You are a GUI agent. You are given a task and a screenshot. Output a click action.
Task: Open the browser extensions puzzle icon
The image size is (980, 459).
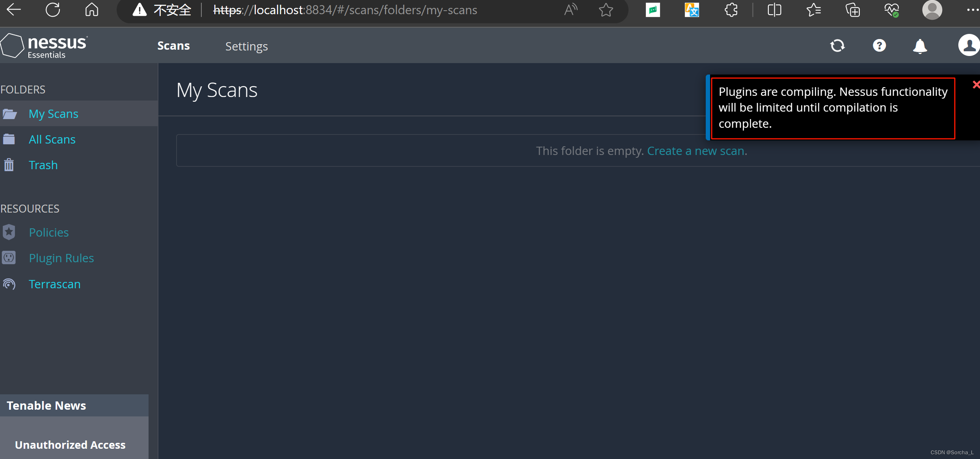click(x=731, y=10)
